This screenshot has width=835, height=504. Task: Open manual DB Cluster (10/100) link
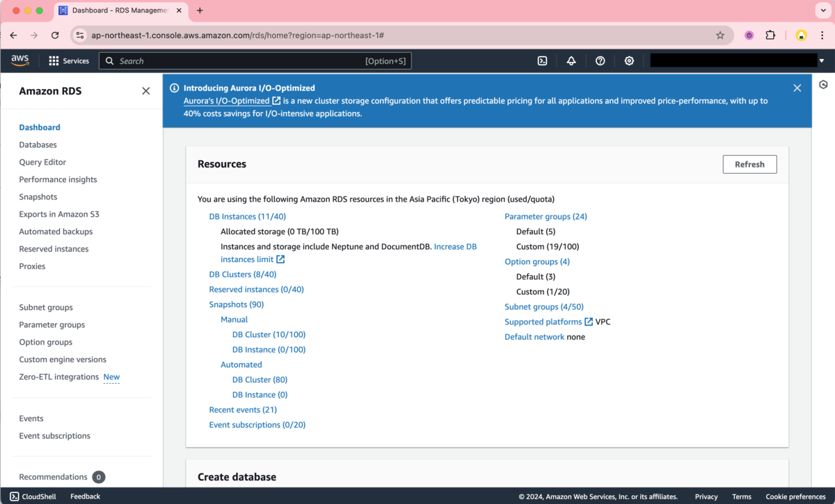coord(269,334)
